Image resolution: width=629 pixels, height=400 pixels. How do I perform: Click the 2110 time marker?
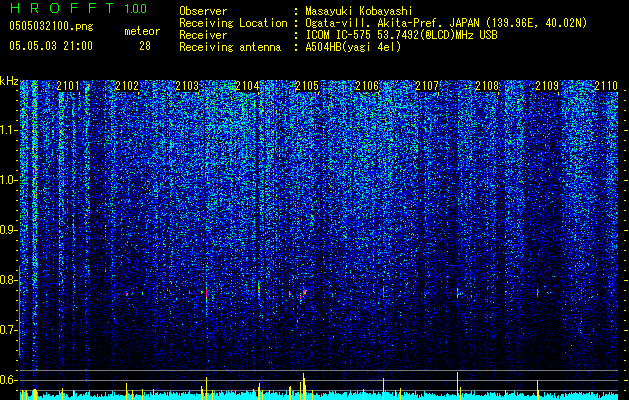click(x=606, y=85)
